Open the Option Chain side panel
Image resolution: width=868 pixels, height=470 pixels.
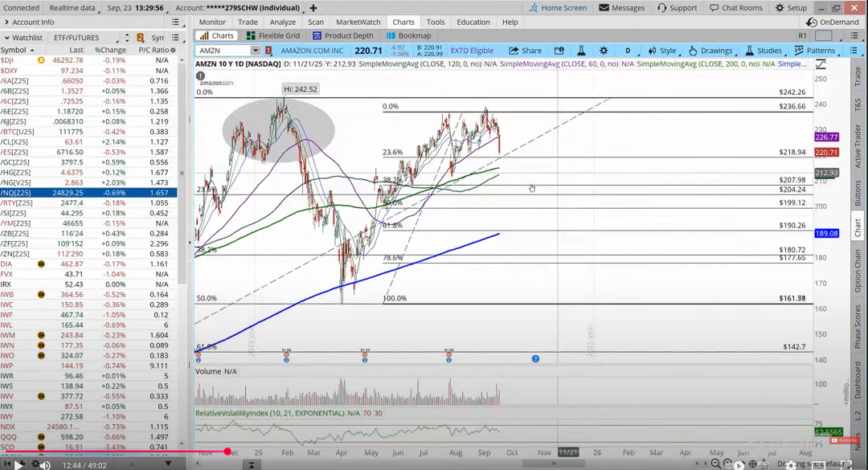pos(858,271)
